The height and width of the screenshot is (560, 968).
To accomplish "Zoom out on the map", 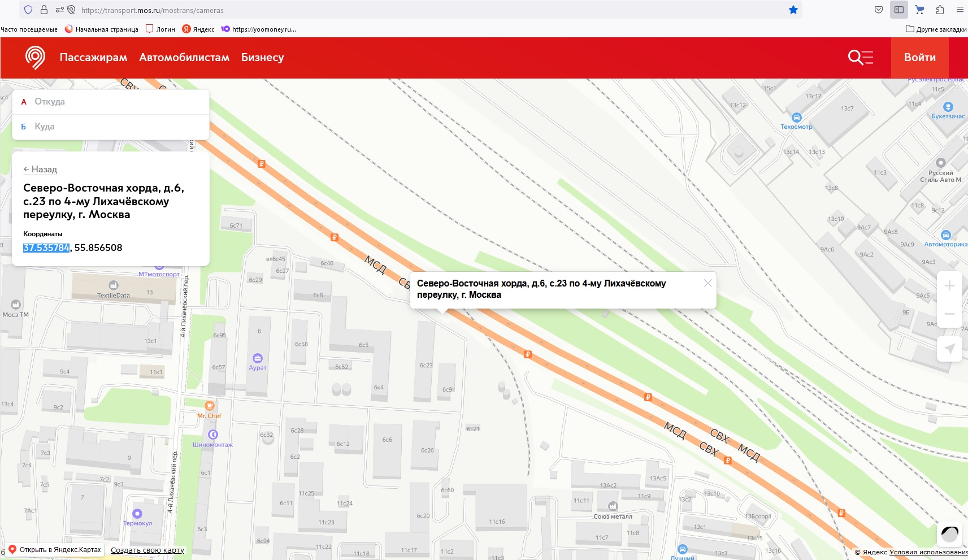I will click(949, 314).
